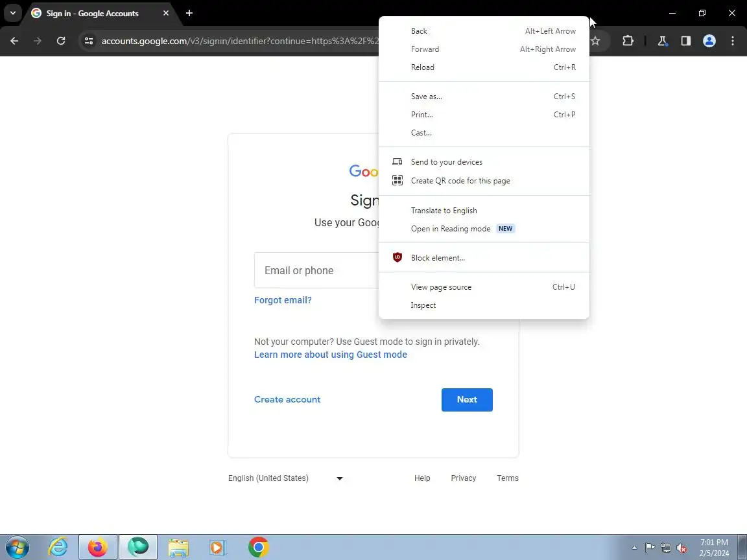Open a new tab with plus button
Screen dimensions: 747x560
tap(189, 14)
